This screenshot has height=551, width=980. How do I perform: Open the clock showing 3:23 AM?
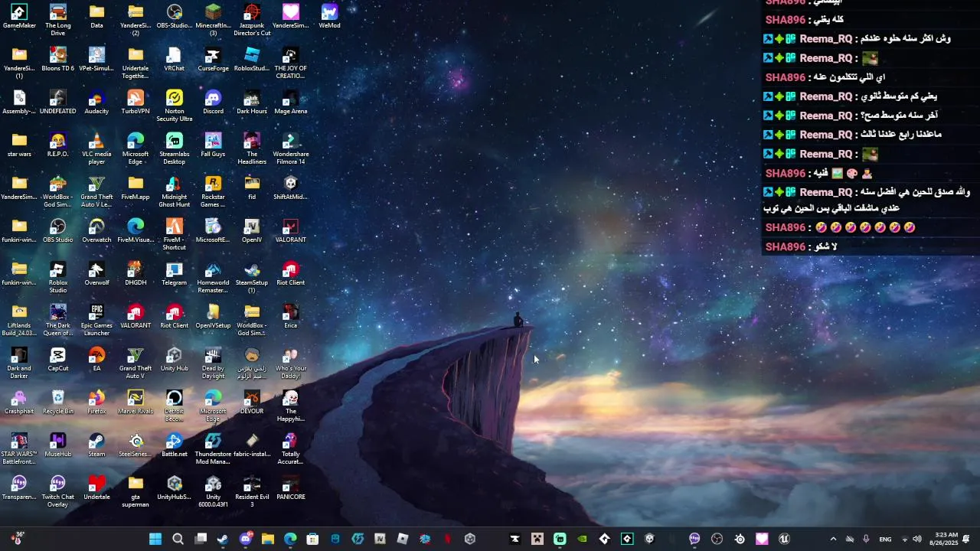tap(943, 539)
